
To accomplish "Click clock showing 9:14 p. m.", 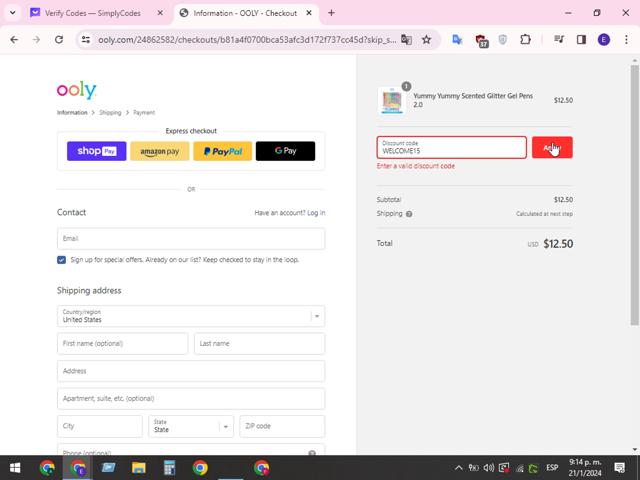I will pos(585,462).
